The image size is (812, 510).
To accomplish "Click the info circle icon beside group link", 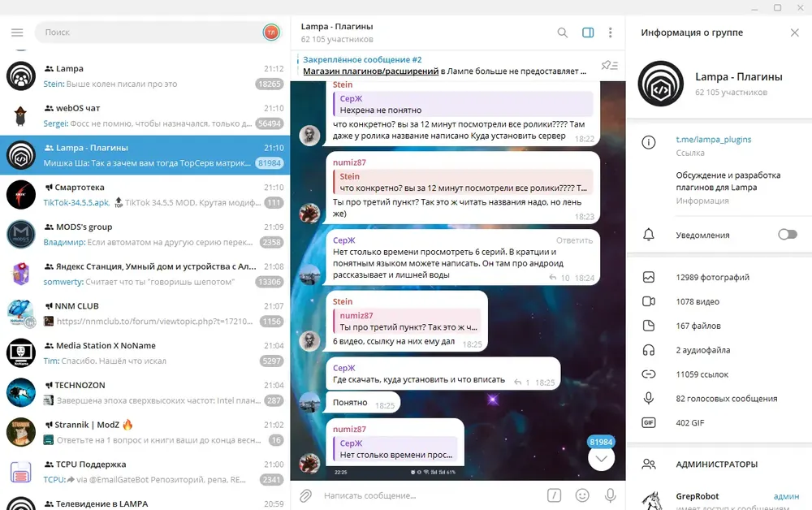I will coord(649,142).
